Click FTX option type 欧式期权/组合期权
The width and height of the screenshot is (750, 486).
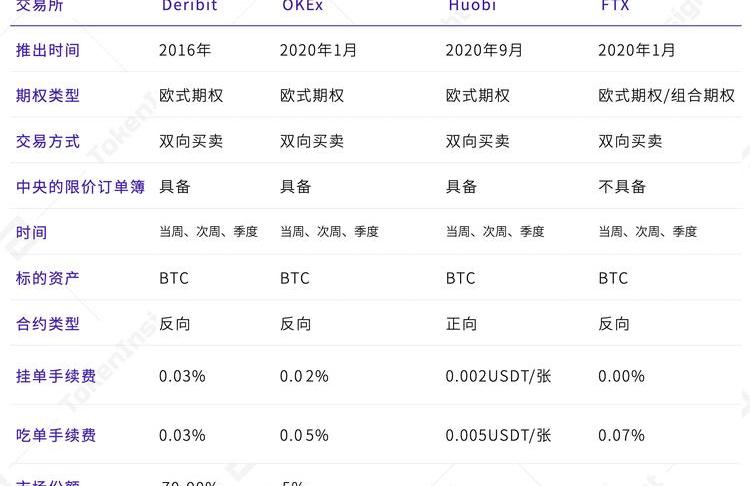pos(666,96)
